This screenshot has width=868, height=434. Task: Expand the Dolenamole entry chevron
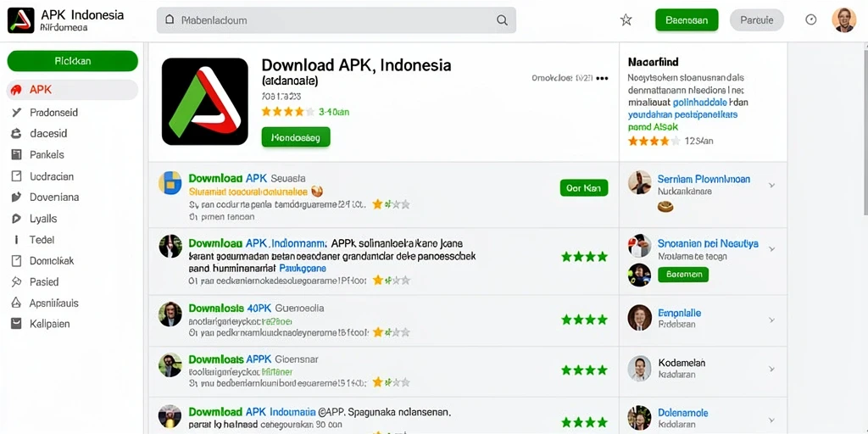click(771, 419)
